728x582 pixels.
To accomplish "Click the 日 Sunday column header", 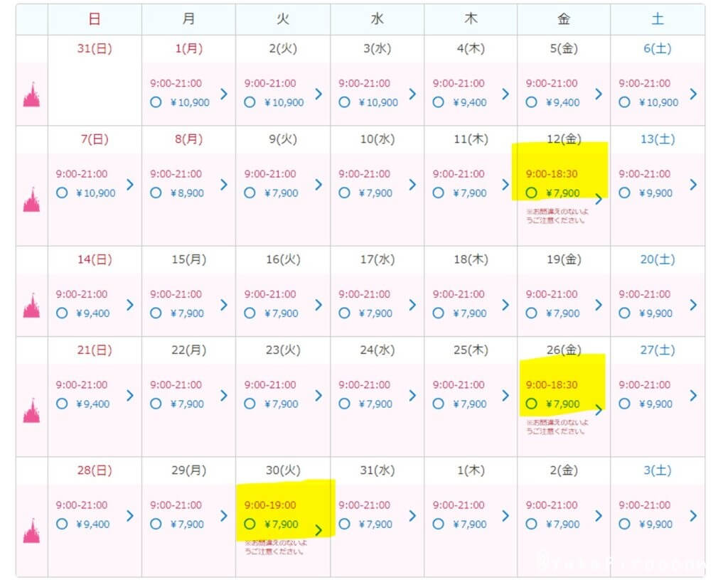I will [94, 19].
